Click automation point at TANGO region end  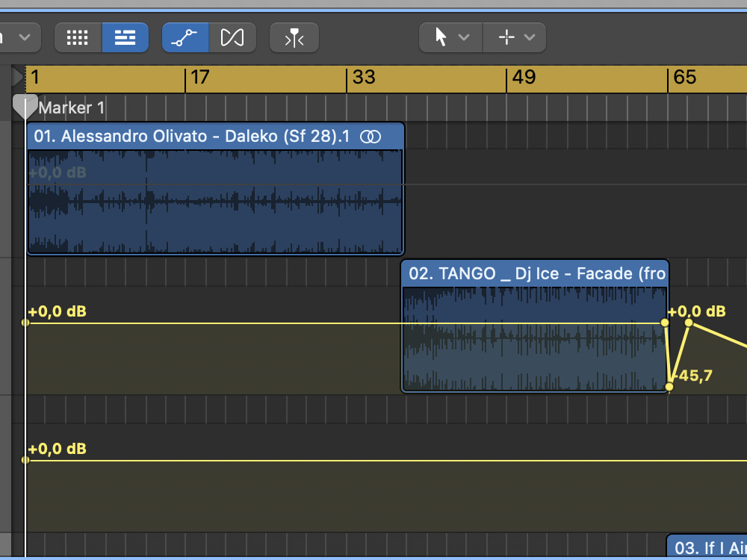(x=665, y=323)
